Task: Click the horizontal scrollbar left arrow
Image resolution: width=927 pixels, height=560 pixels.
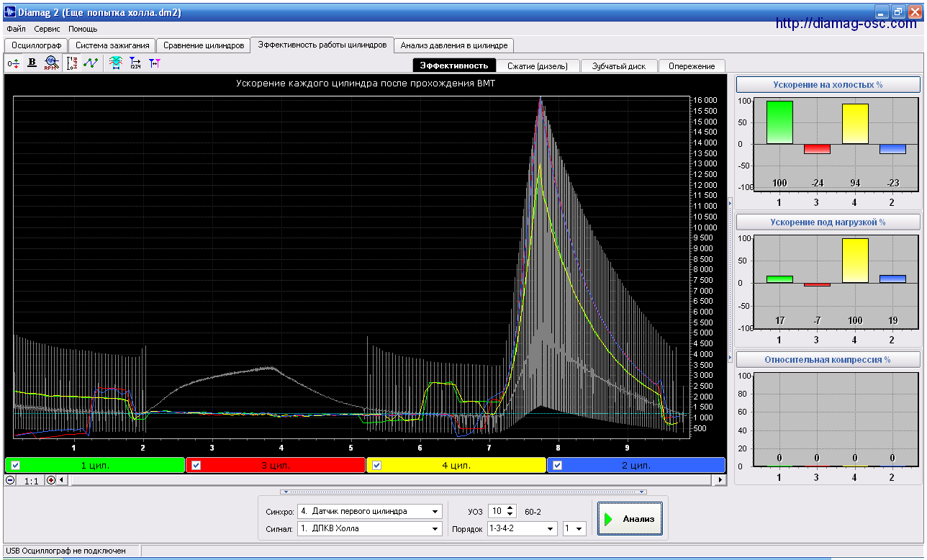Action: [x=61, y=480]
